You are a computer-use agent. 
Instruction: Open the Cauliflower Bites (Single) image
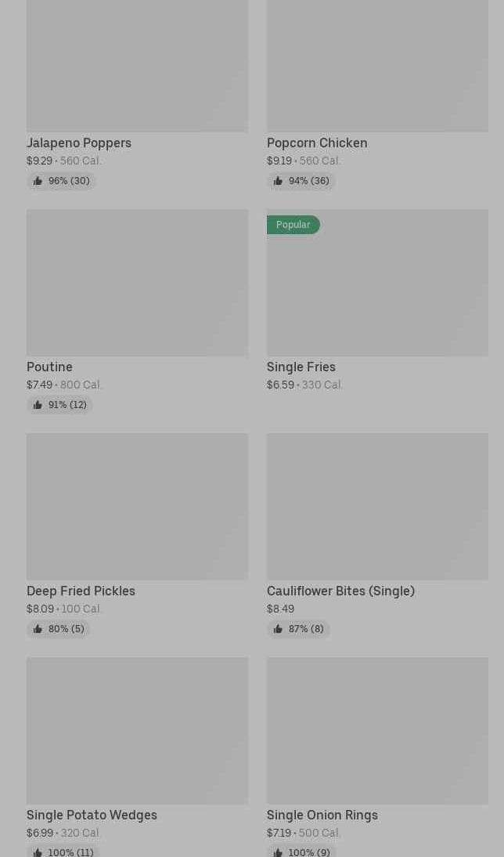[x=377, y=507]
